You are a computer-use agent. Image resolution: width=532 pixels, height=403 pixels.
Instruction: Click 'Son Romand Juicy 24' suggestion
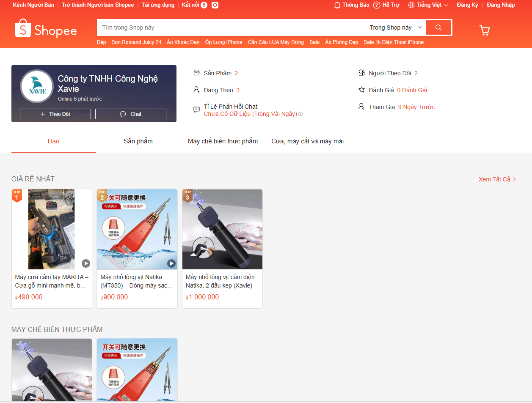136,42
